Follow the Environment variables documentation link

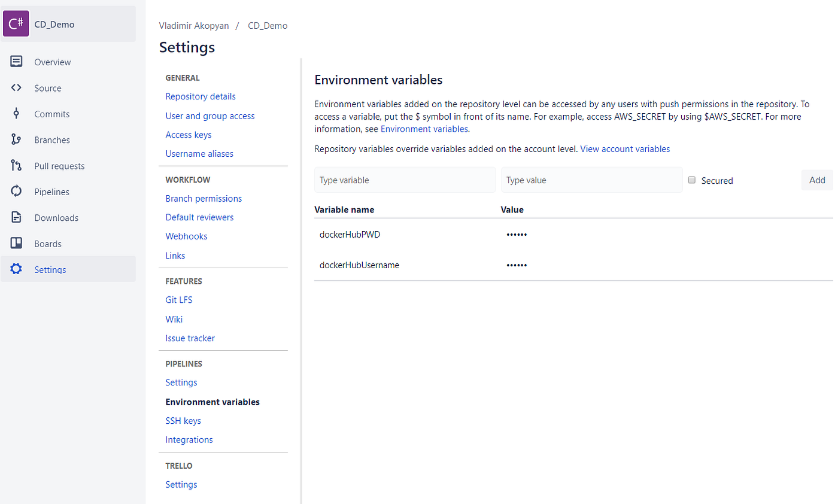coord(424,129)
